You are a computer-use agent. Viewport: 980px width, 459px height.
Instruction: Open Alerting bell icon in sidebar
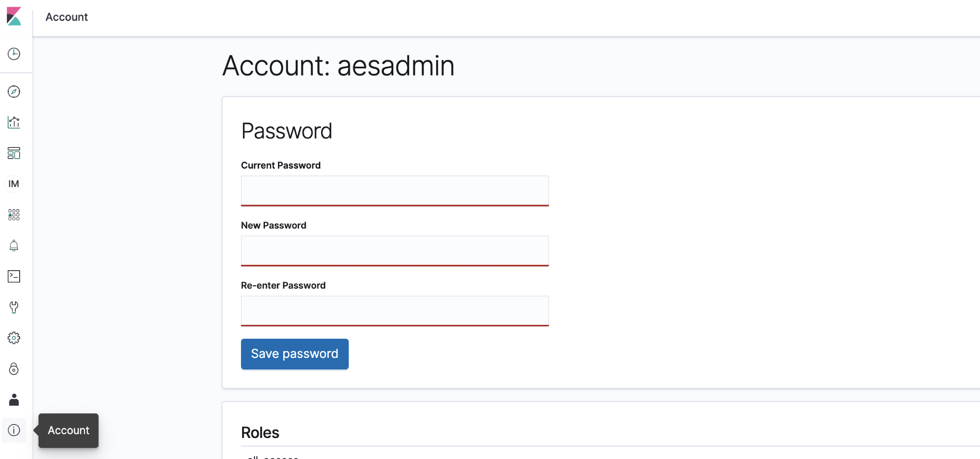coord(14,246)
